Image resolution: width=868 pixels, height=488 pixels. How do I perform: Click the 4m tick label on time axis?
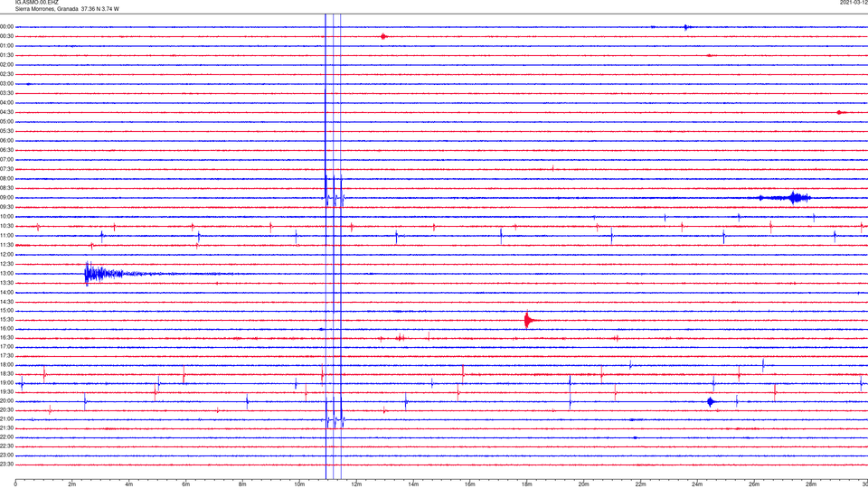[129, 484]
